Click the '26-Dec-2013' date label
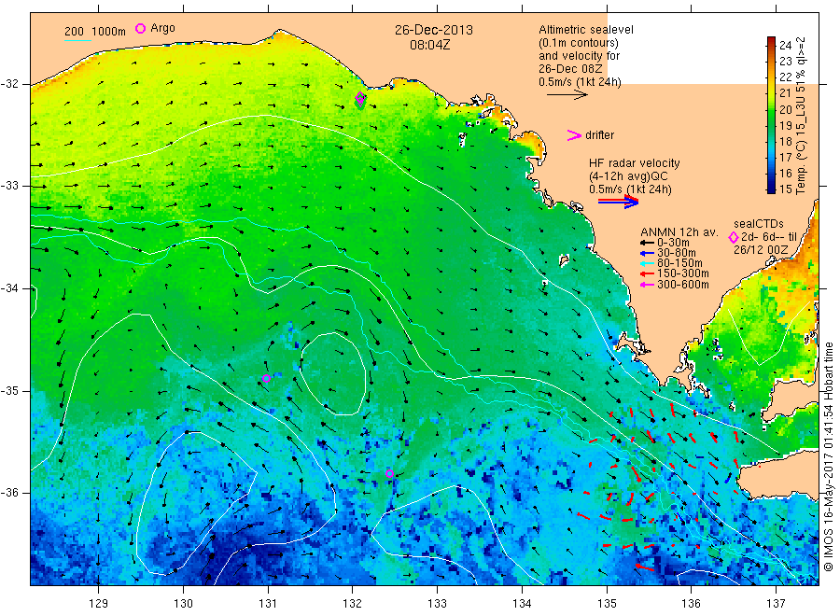This screenshot has width=840, height=616. pos(434,30)
